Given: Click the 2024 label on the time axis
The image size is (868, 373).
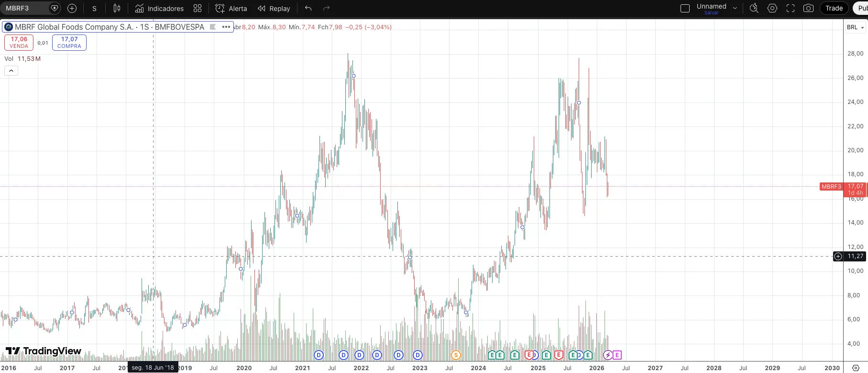Looking at the screenshot, I should [x=478, y=368].
